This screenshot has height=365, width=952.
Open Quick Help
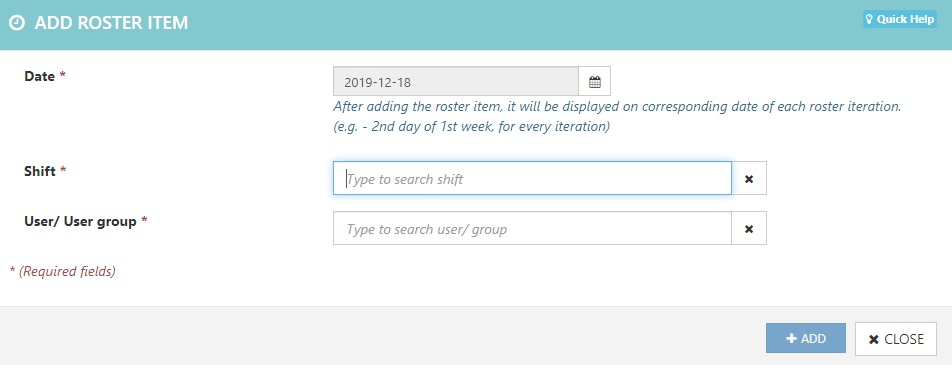tap(900, 19)
